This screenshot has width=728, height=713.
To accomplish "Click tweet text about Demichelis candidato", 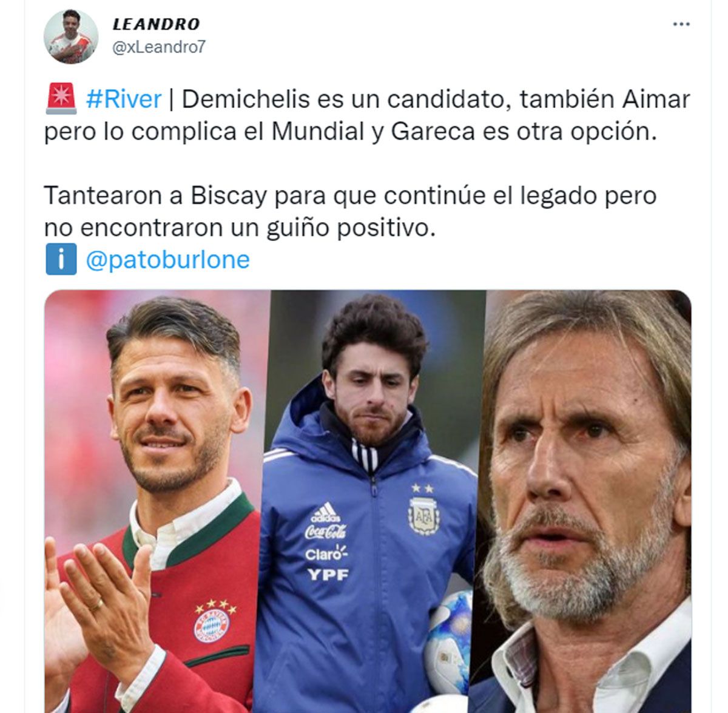I will point(368,115).
